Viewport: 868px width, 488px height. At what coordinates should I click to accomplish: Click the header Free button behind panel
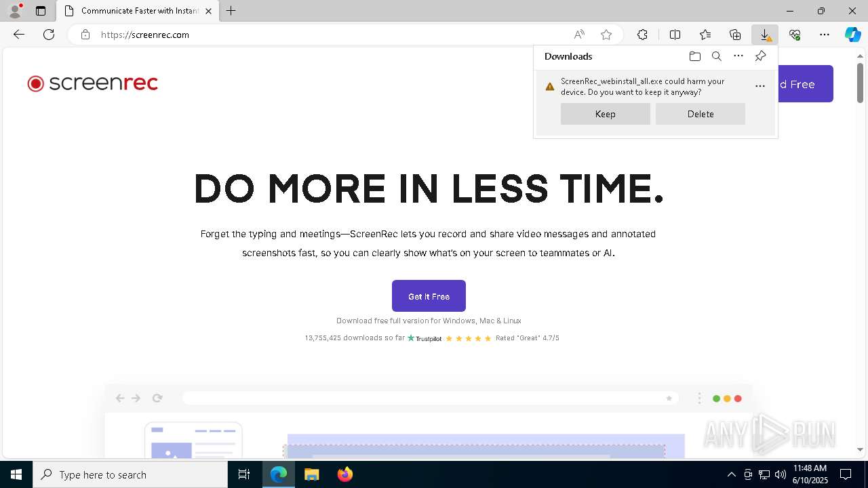coord(806,84)
